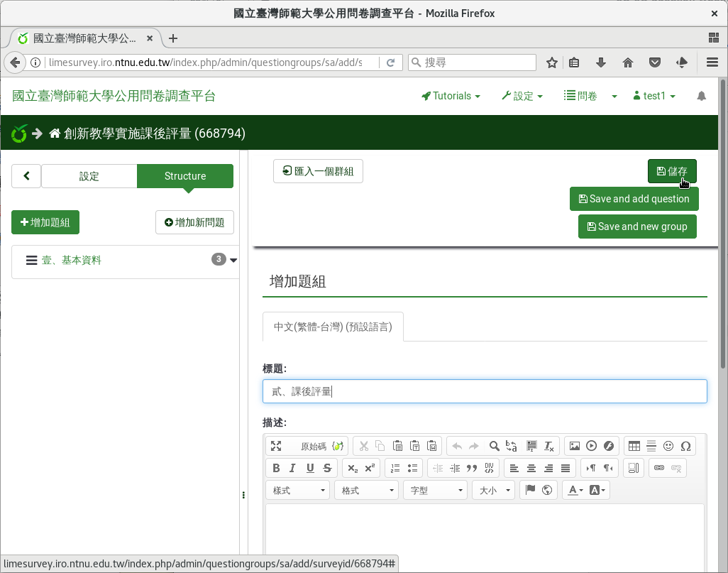Toggle justify alignment
Screen dimensions: 728x573
[566, 468]
